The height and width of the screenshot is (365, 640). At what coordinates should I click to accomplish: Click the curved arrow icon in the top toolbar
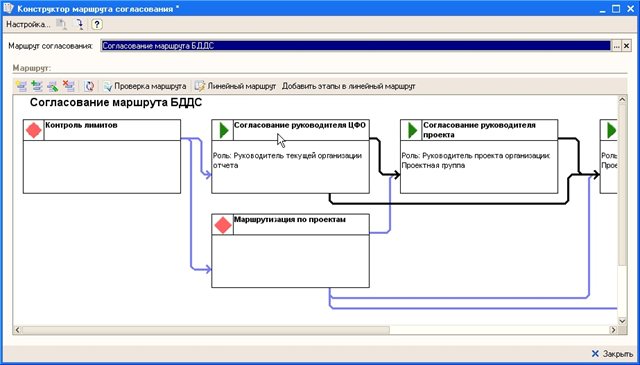pos(80,24)
